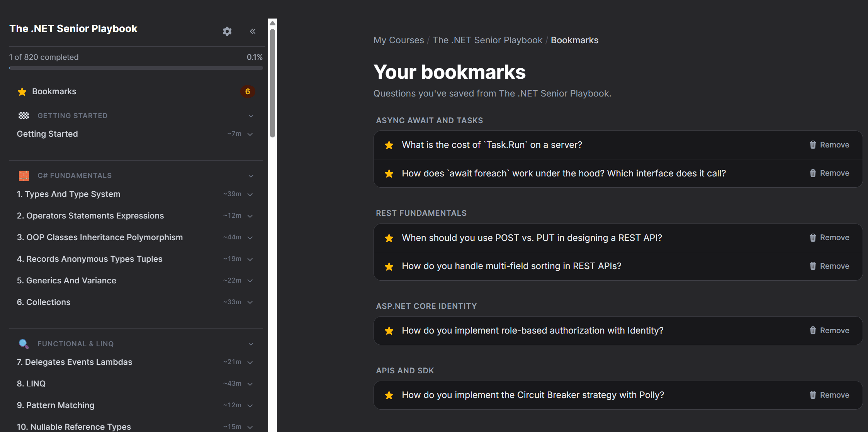Click the '1 of 820 completed' text
Viewport: 868px width, 432px height.
pyautogui.click(x=44, y=57)
